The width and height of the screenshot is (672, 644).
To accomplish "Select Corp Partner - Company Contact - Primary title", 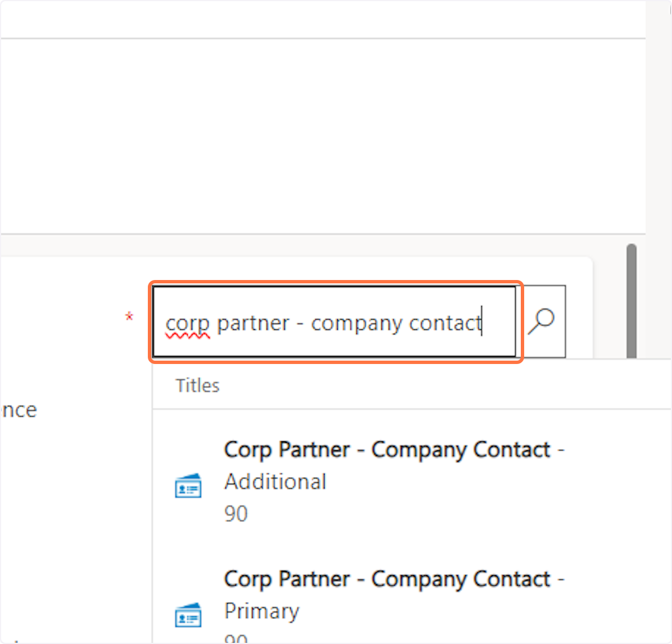I will tap(394, 579).
